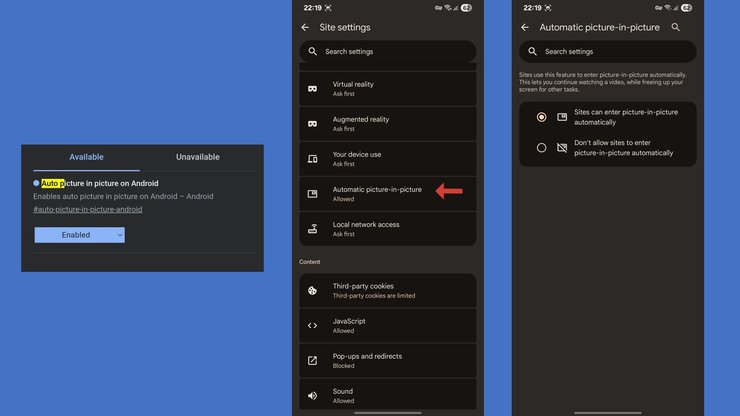Viewport: 740px width, 416px height.
Task: Tap the Third-party cookies cookie icon
Action: [x=312, y=291]
